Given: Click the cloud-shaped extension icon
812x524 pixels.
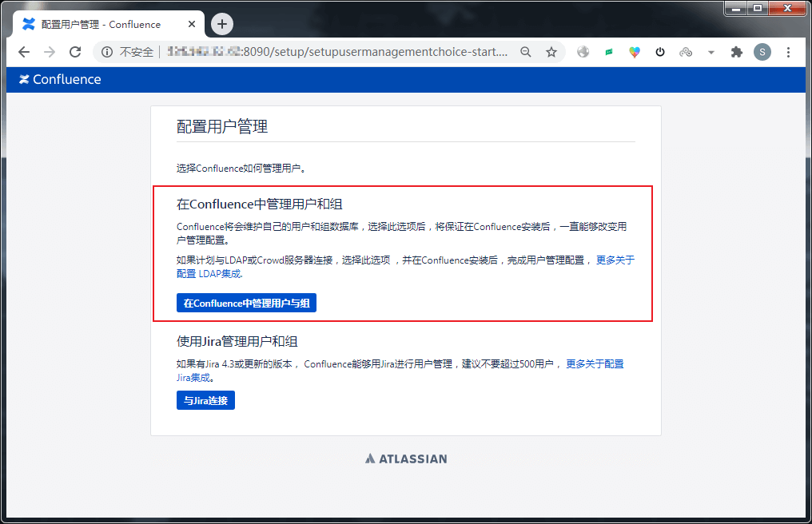Looking at the screenshot, I should point(686,52).
